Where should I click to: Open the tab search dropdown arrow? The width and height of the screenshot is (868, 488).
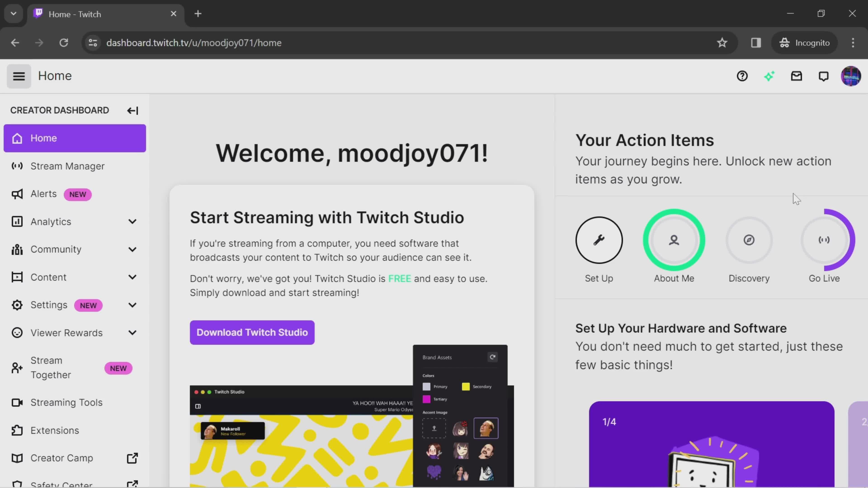14,14
